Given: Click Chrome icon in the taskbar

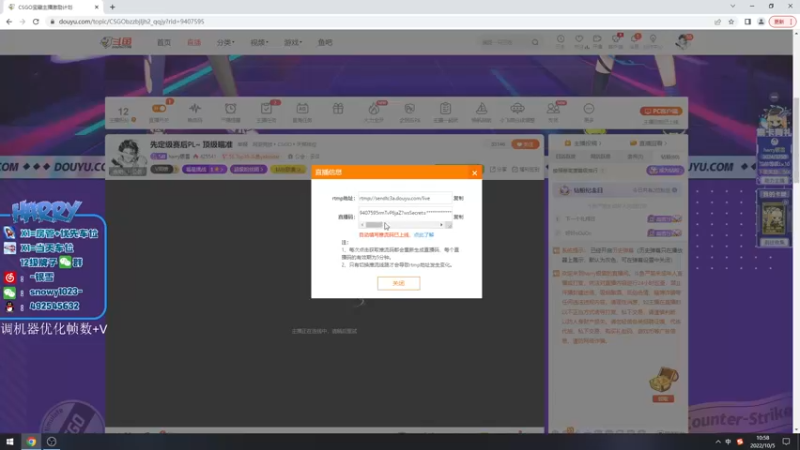Looking at the screenshot, I should pyautogui.click(x=31, y=442).
